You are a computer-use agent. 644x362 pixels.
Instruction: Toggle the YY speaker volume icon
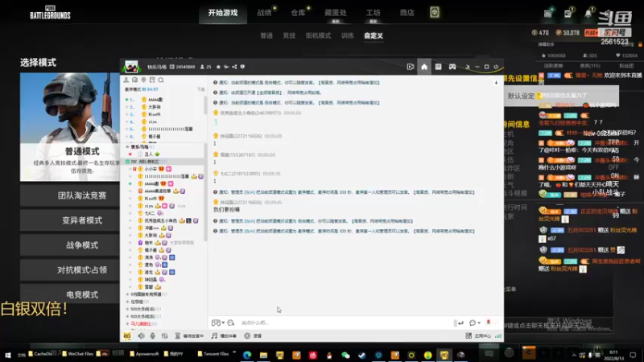coord(142,335)
